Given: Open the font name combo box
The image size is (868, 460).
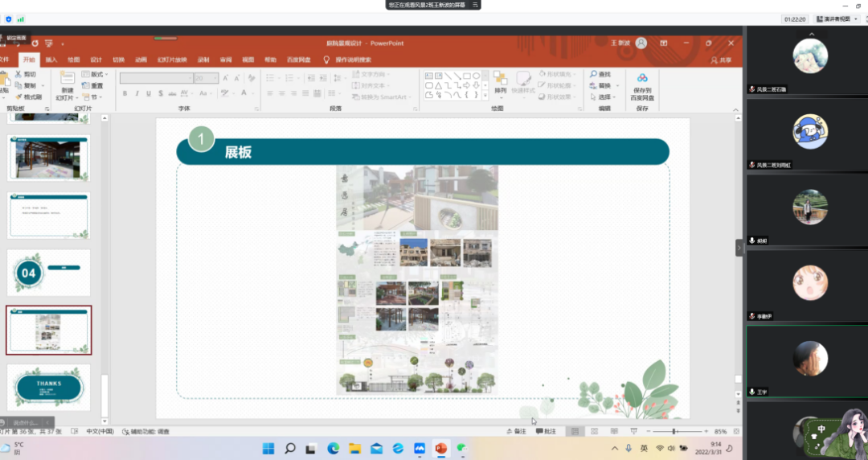Looking at the screenshot, I should (156, 78).
